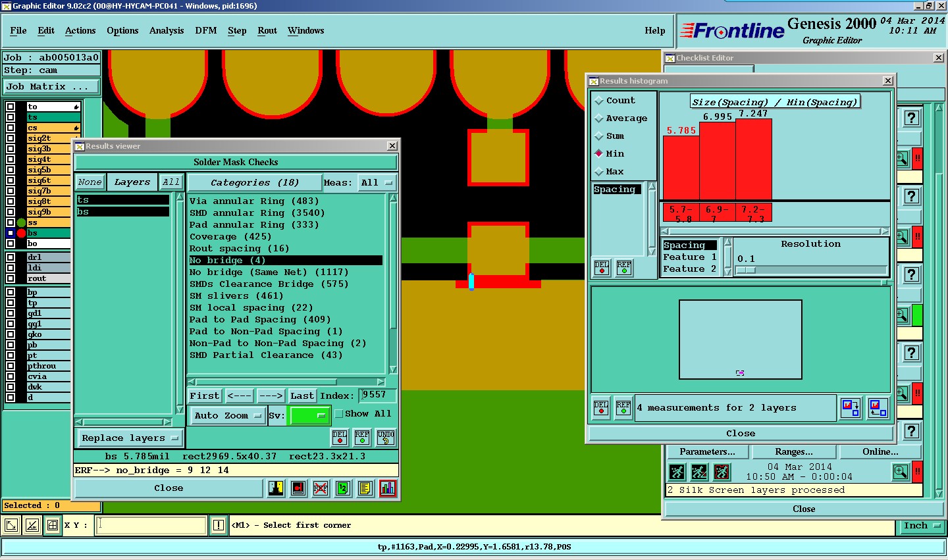
Task: Click red-outlined running-man icon in Checklist Editor
Action: point(722,472)
